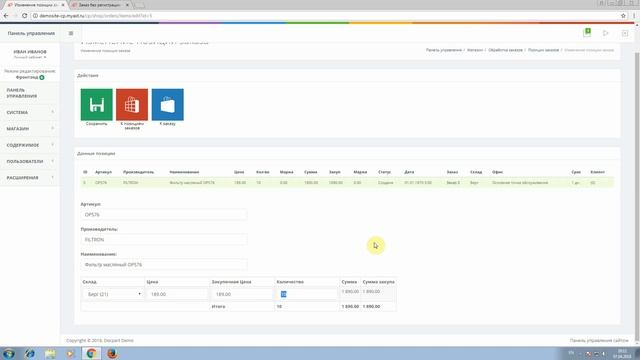Focus the Артикул field with OP576

(164, 215)
